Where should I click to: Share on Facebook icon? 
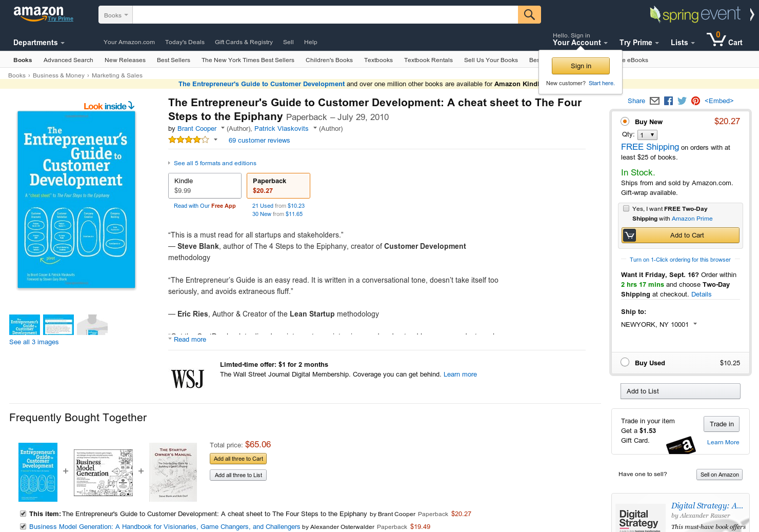668,101
